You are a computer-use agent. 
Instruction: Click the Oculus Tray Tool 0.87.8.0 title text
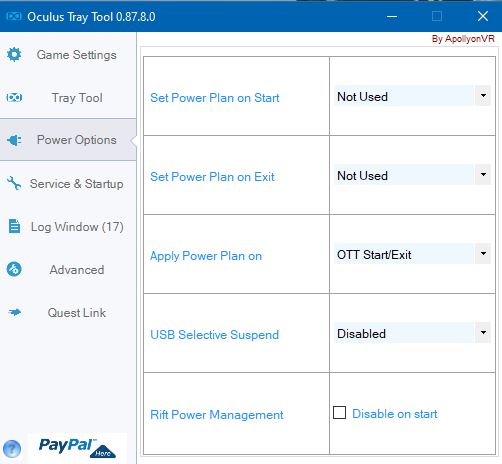click(91, 17)
